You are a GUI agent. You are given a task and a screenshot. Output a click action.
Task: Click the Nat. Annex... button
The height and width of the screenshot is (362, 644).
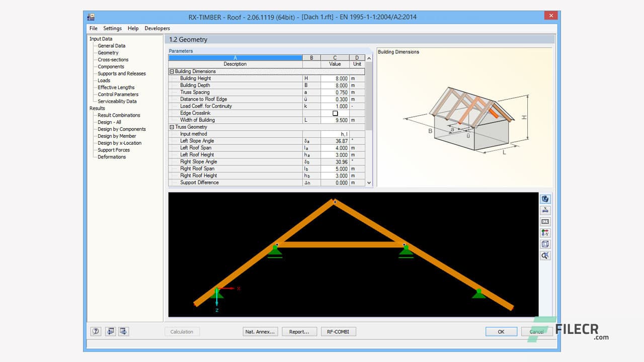[x=260, y=332]
